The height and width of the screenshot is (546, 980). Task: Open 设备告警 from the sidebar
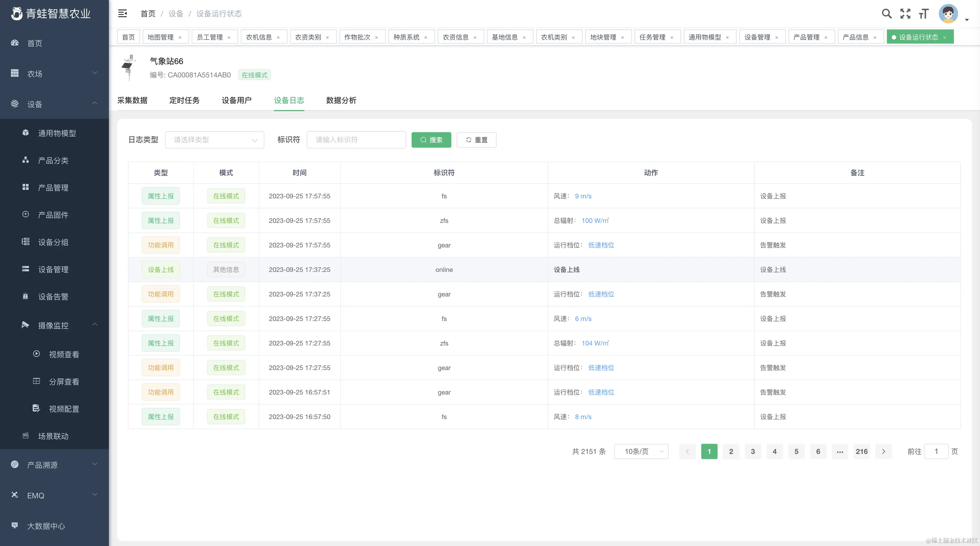point(53,297)
